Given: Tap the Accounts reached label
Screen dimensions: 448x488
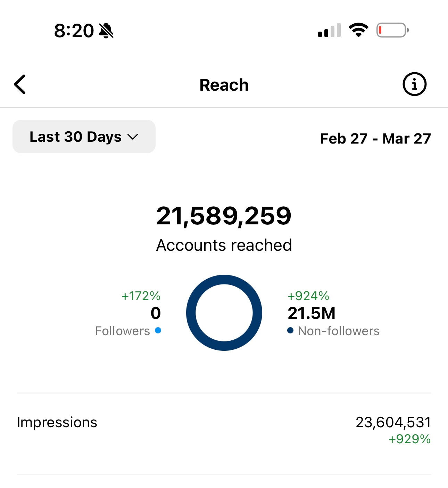Looking at the screenshot, I should pyautogui.click(x=224, y=245).
